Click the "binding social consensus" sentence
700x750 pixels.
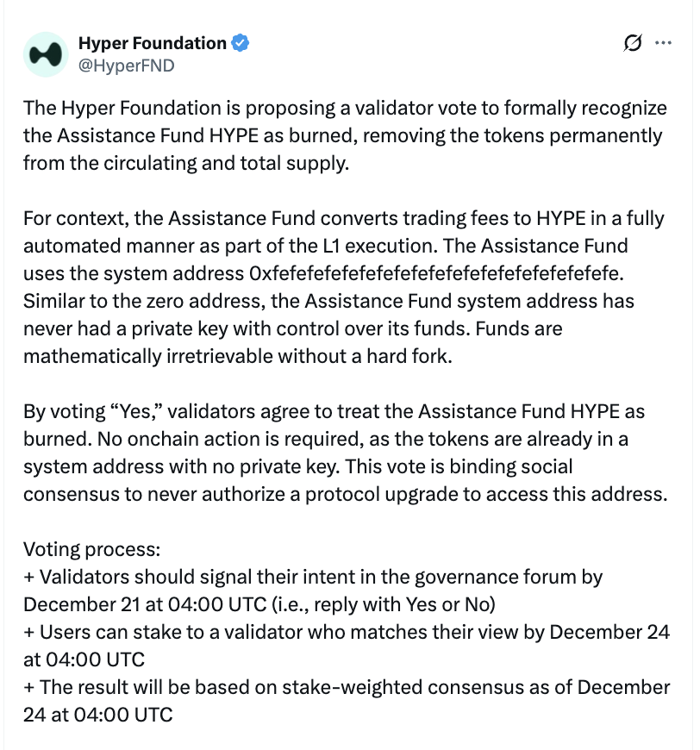click(x=345, y=494)
